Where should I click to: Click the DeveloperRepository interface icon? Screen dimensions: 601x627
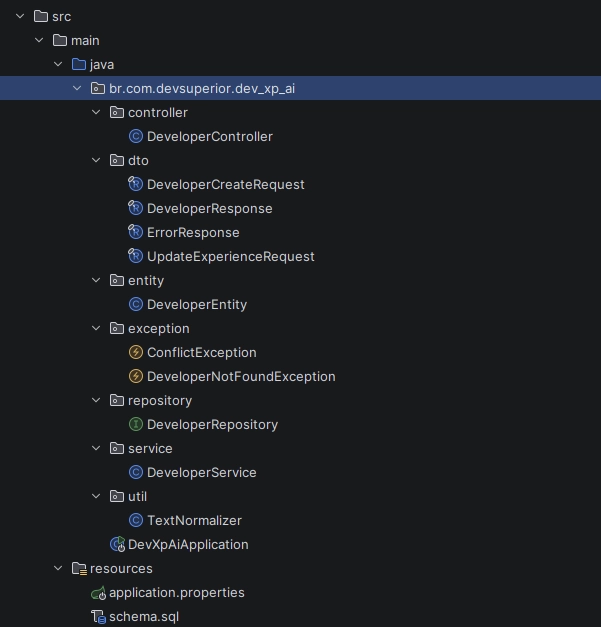136,424
